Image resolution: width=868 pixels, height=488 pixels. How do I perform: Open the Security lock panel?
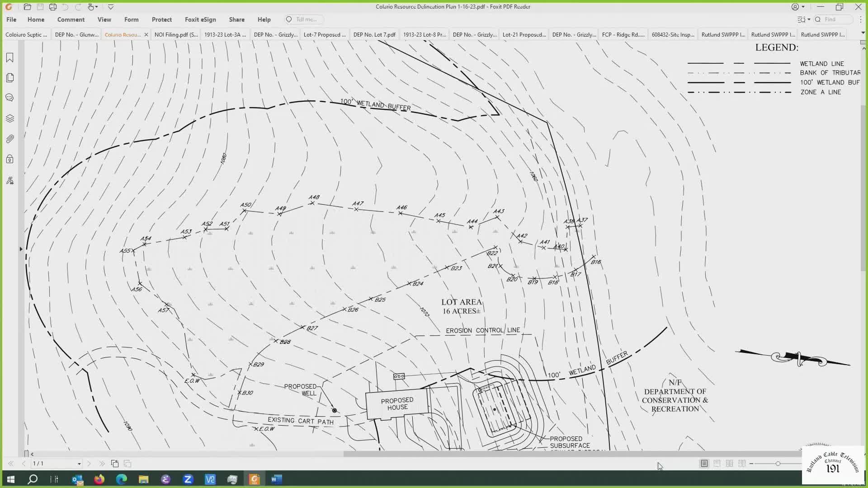tap(9, 159)
